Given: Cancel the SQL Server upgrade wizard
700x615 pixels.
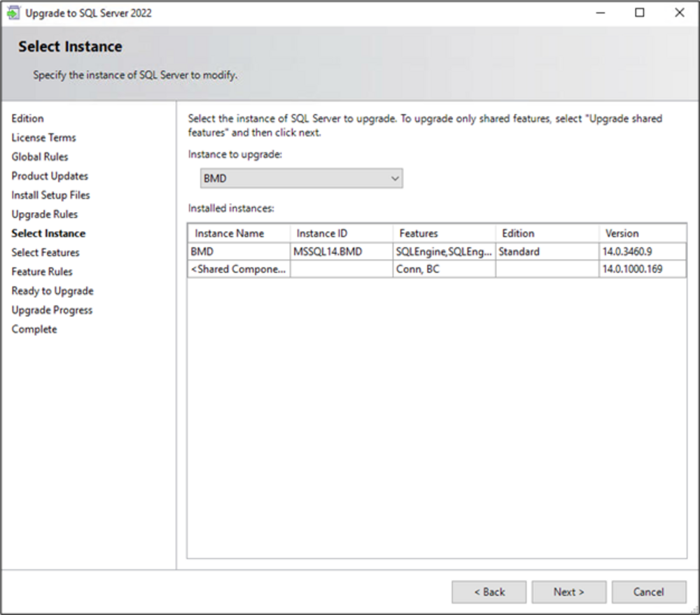Looking at the screenshot, I should tap(648, 592).
